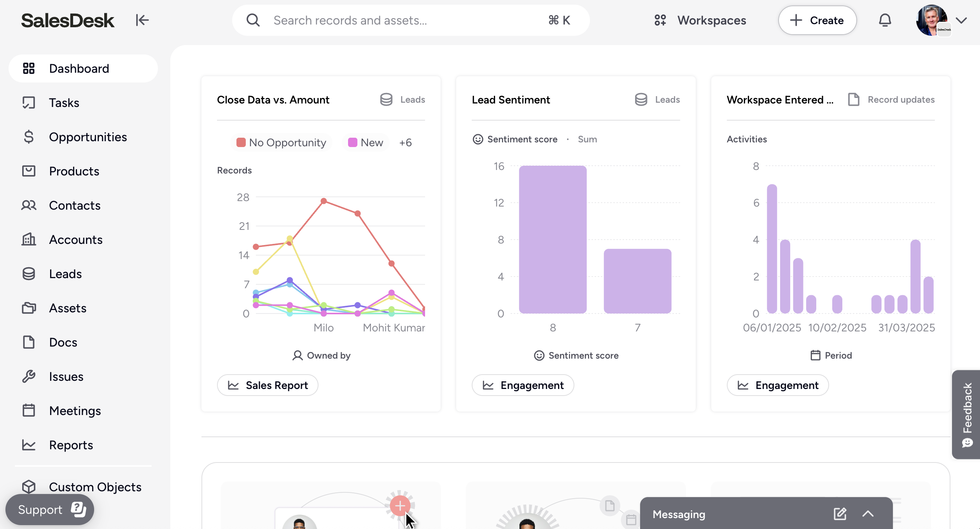
Task: Open Leads via the sidebar database icon
Action: tap(29, 274)
